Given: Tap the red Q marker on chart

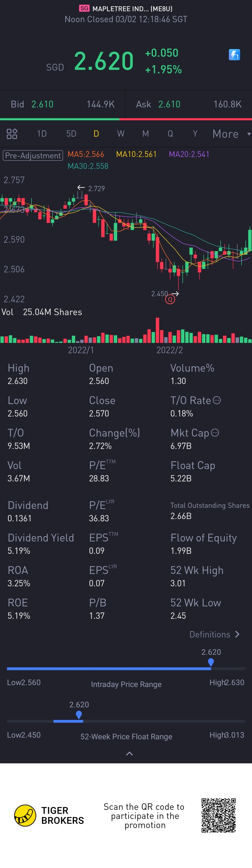Looking at the screenshot, I should point(170,299).
